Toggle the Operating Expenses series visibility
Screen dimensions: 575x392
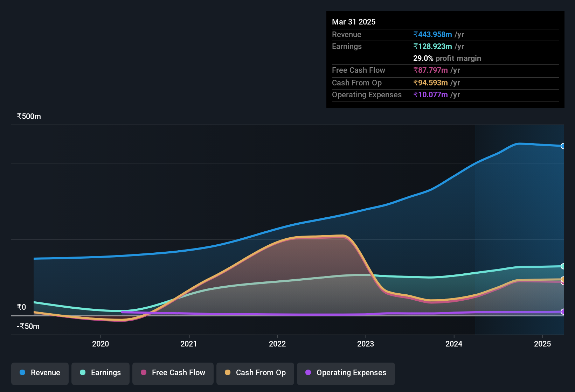coord(346,373)
